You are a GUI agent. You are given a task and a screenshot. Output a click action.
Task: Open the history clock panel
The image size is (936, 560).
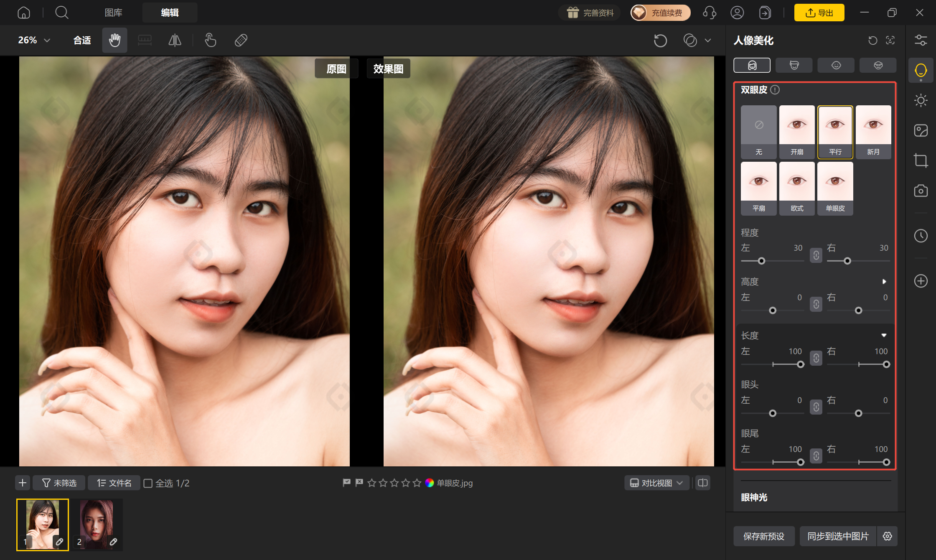(x=921, y=236)
